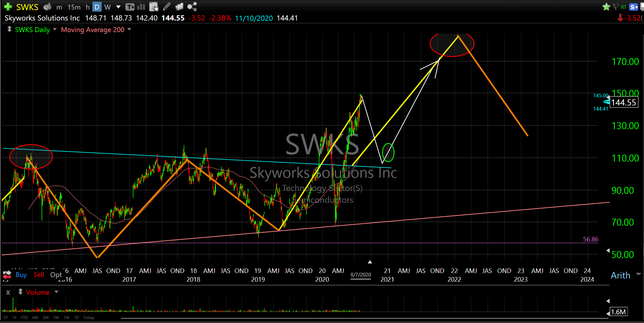Viewport: 644px width, 323px height.
Task: Select the YTD range tab
Action: pos(24,318)
